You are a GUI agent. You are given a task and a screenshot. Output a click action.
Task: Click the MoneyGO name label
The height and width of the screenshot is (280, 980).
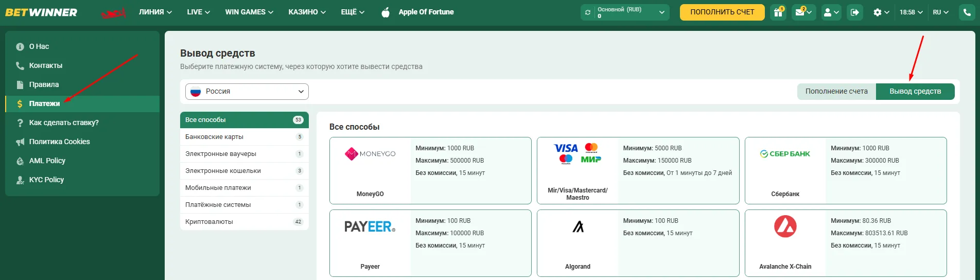click(x=370, y=194)
